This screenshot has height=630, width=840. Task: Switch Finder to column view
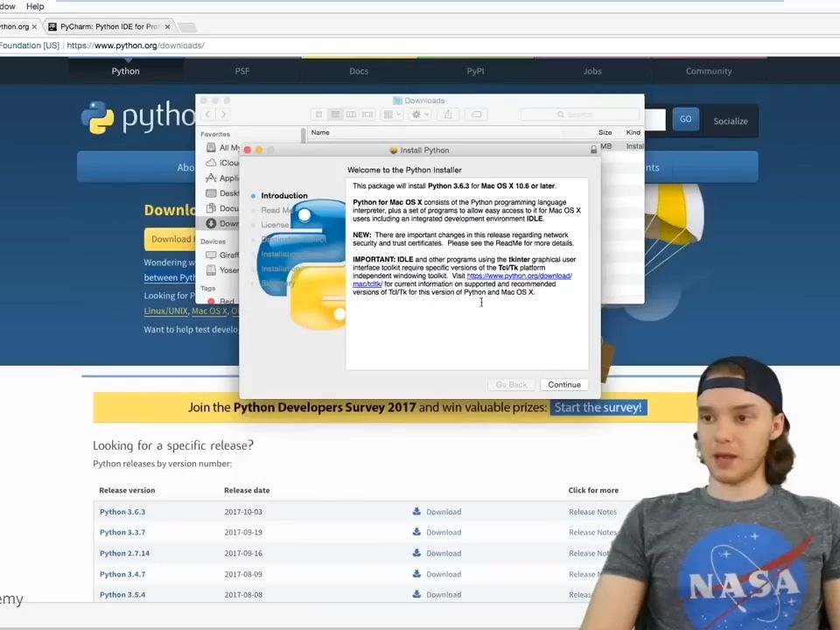click(x=352, y=114)
